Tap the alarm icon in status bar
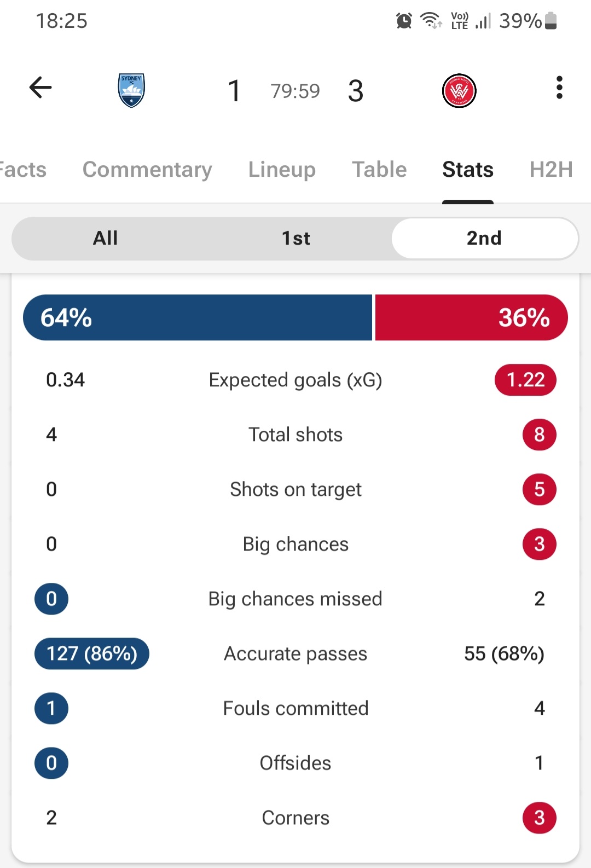 point(404,21)
